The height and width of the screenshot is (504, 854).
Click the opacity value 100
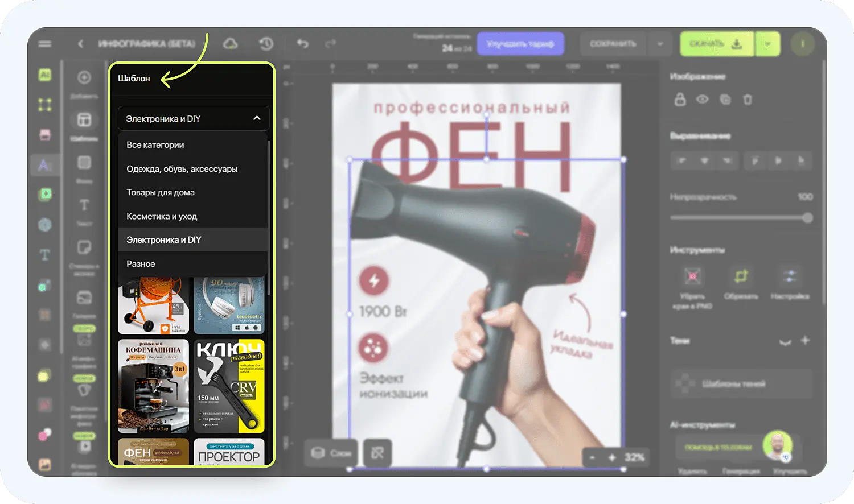pos(805,197)
